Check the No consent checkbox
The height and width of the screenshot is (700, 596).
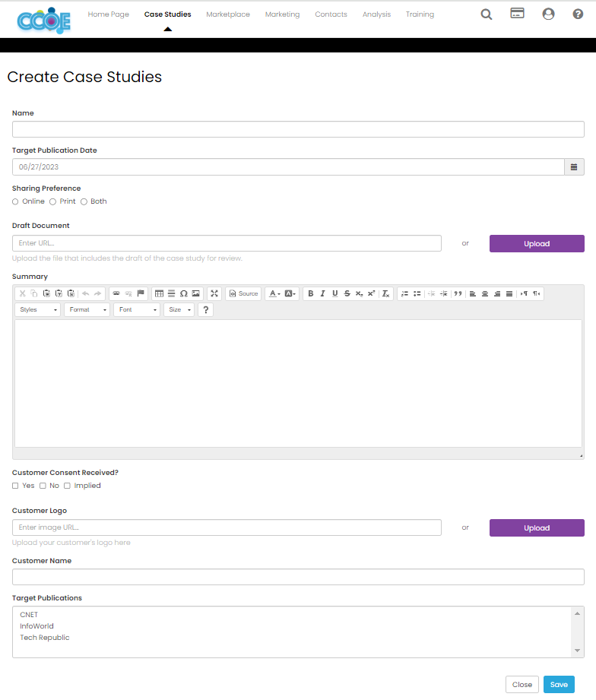pyautogui.click(x=43, y=486)
